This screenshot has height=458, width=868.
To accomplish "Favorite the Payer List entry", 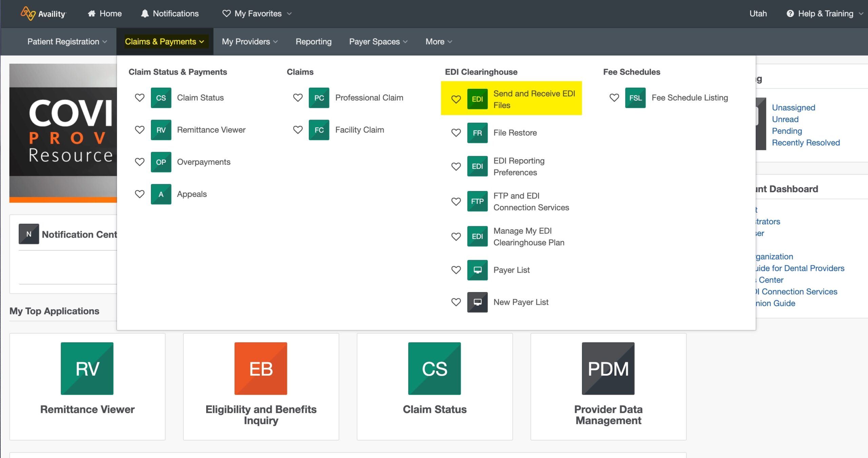I will (456, 270).
